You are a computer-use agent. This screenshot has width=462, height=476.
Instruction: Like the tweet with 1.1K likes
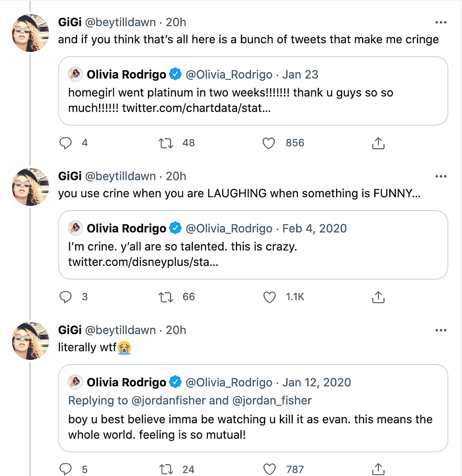[269, 297]
